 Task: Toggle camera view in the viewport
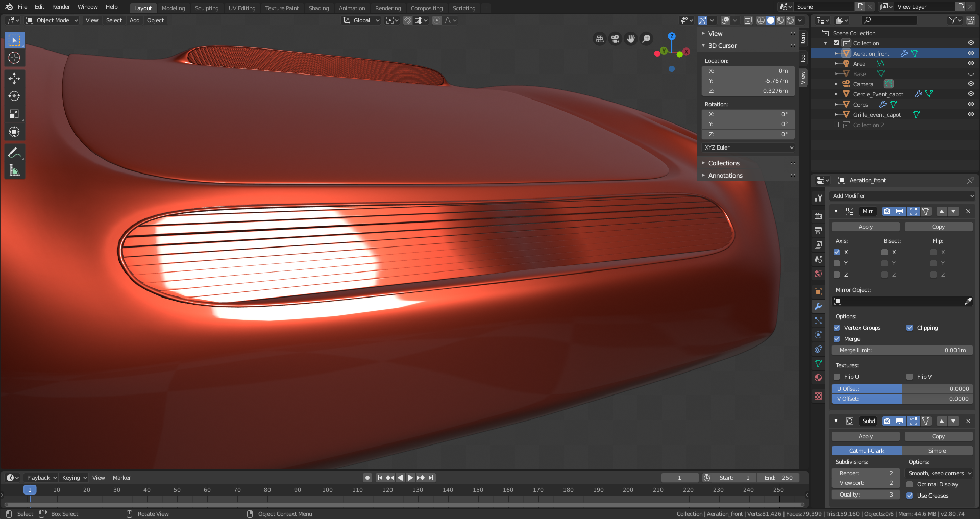point(615,39)
